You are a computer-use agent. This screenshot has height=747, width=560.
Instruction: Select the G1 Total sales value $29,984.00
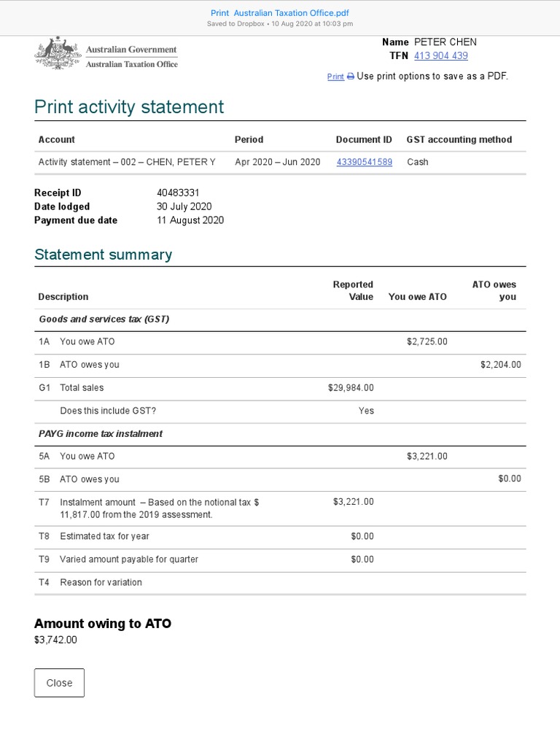[x=351, y=387]
